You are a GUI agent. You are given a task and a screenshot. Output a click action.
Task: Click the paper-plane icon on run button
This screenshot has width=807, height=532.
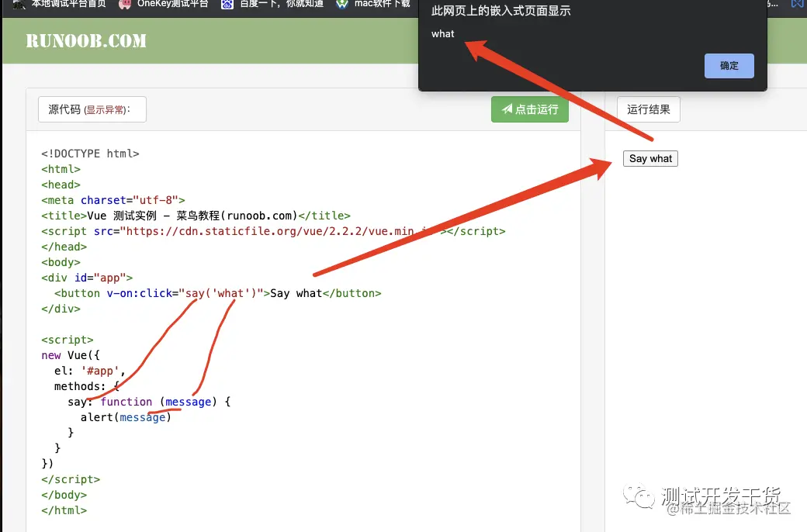(507, 109)
